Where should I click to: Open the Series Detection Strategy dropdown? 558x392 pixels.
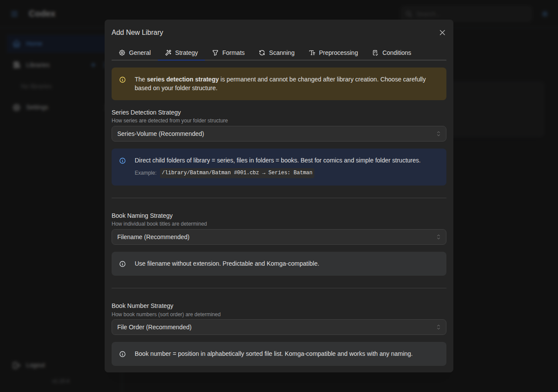(x=279, y=134)
